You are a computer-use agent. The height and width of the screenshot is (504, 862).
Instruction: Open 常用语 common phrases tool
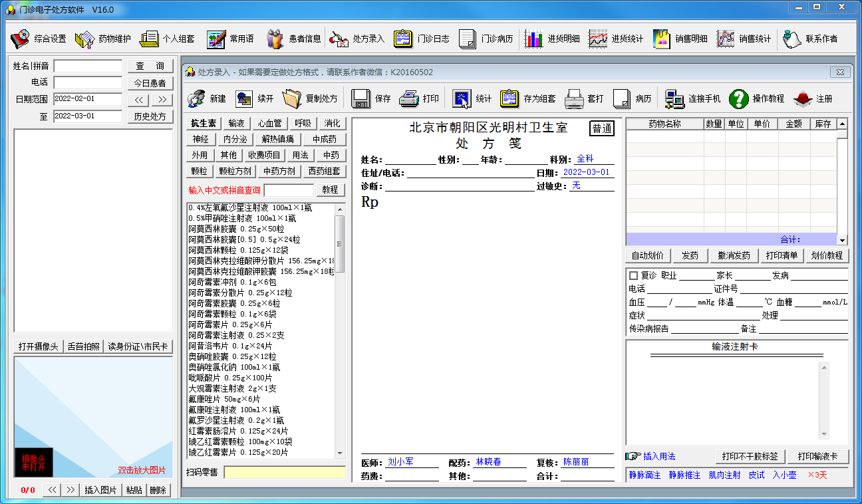[230, 39]
